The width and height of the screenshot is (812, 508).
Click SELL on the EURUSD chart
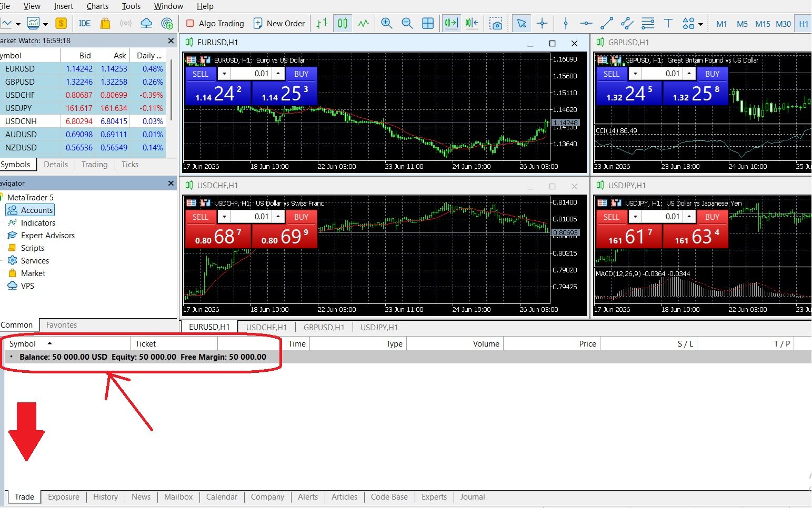pos(201,74)
